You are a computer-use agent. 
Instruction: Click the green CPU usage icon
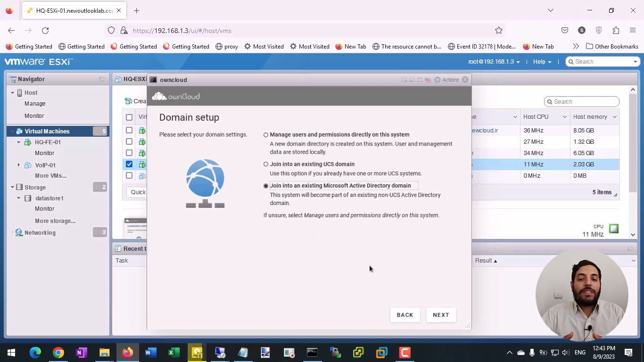(613, 229)
